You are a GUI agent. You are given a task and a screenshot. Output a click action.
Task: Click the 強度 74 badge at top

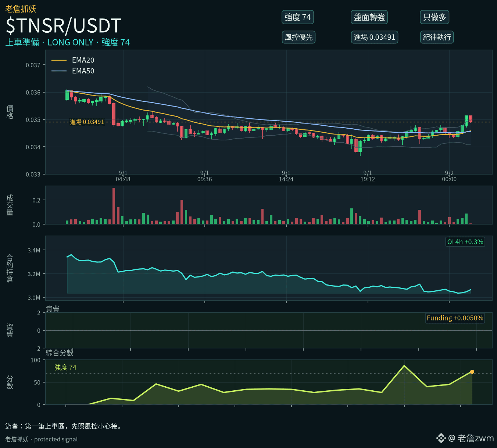pyautogui.click(x=298, y=17)
